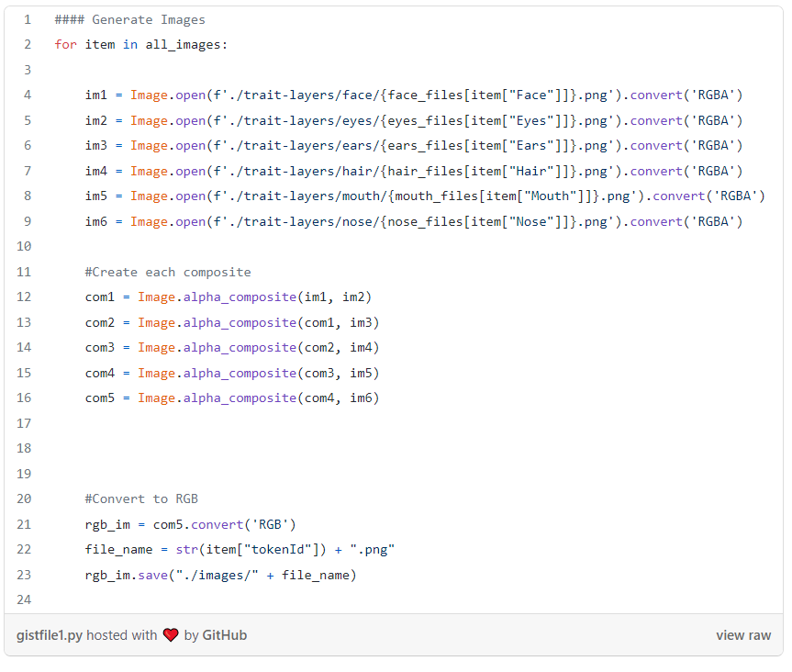Viewport: 792px width, 672px height.
Task: Select line number 24
Action: click(x=24, y=599)
